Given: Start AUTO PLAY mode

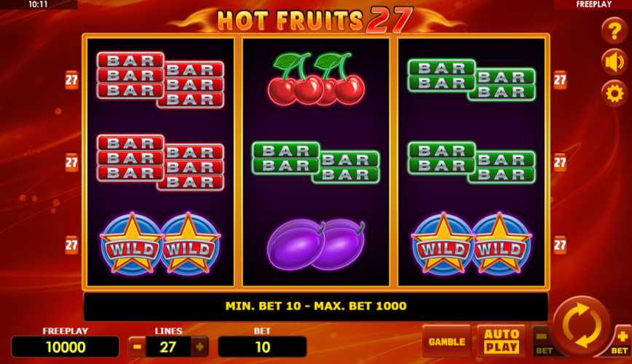Looking at the screenshot, I should [502, 341].
